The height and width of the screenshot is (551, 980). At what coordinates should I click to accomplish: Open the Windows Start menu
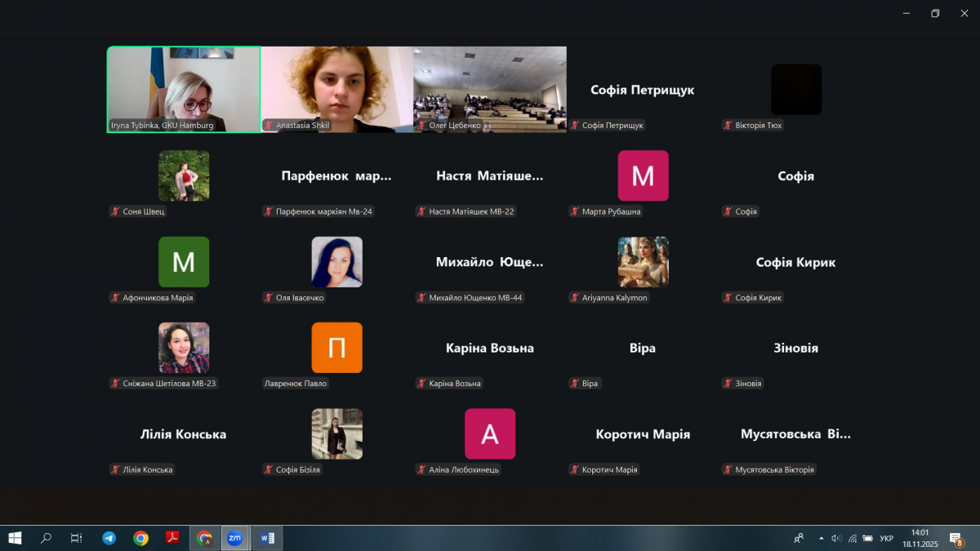click(x=15, y=538)
